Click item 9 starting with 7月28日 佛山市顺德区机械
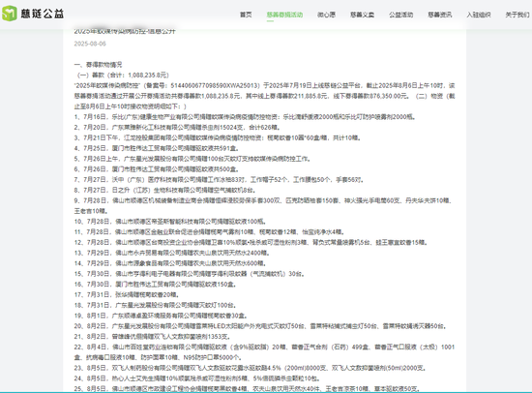The height and width of the screenshot is (393, 532). point(263,206)
